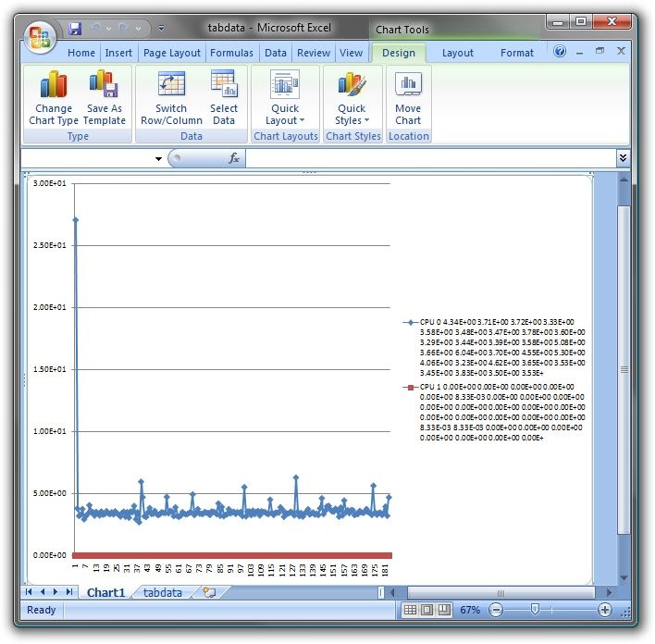The image size is (655, 644).
Task: Open Quick Styles gallery
Action: click(x=352, y=97)
